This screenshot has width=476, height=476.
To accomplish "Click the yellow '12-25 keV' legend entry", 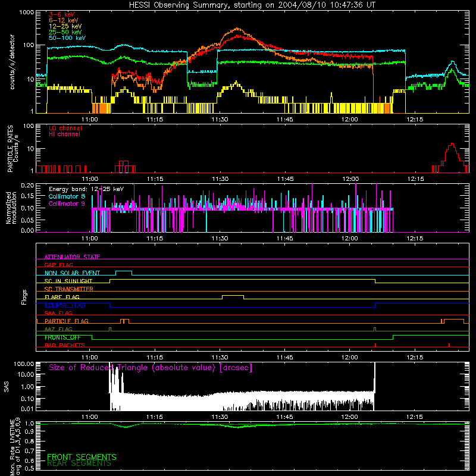I will point(65,26).
